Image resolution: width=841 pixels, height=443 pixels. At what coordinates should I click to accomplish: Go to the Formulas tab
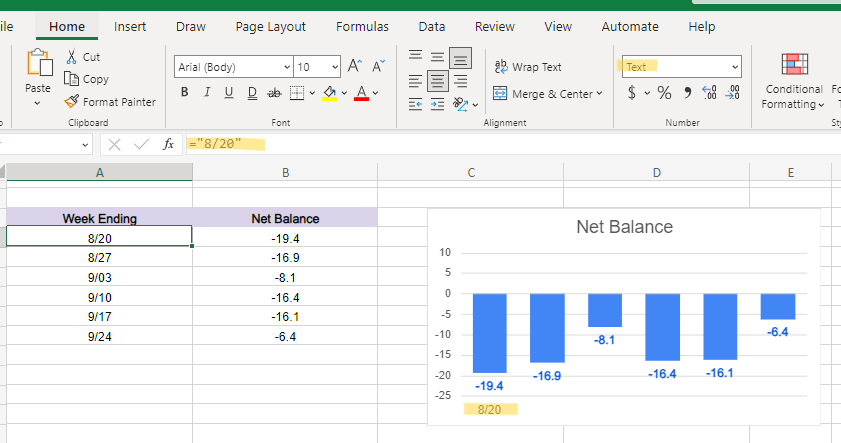point(362,26)
